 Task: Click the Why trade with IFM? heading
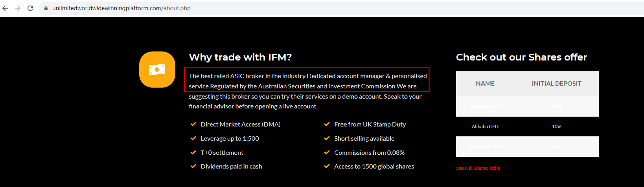pyautogui.click(x=240, y=57)
